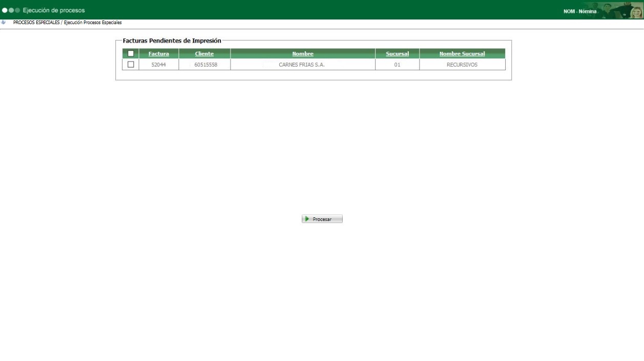
Task: Click the blue arrow icon beside the breadcrumb
Action: pyautogui.click(x=4, y=22)
